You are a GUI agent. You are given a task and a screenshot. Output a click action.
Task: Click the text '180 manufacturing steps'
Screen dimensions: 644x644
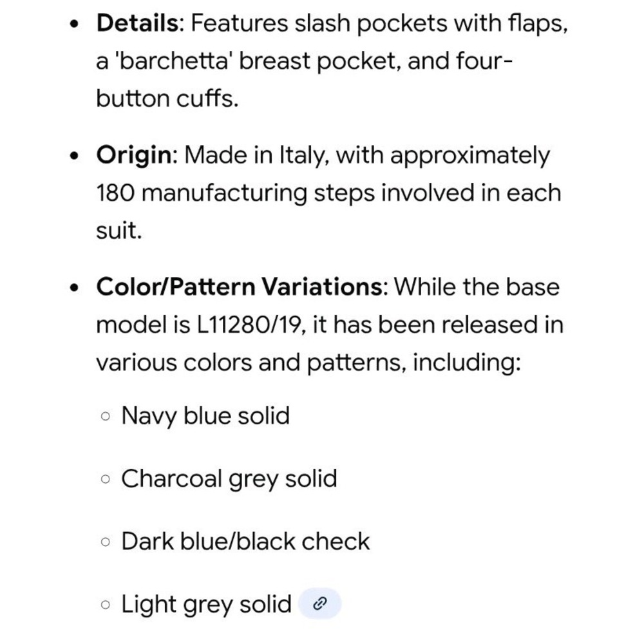click(x=236, y=193)
